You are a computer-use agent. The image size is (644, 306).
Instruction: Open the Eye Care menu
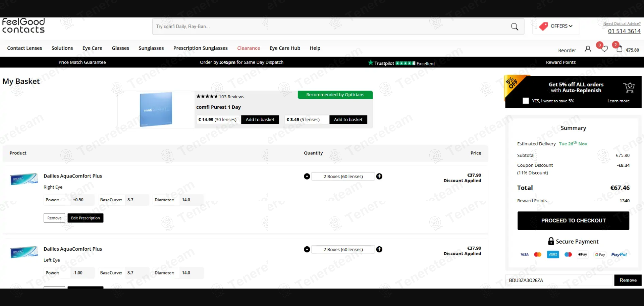point(92,48)
